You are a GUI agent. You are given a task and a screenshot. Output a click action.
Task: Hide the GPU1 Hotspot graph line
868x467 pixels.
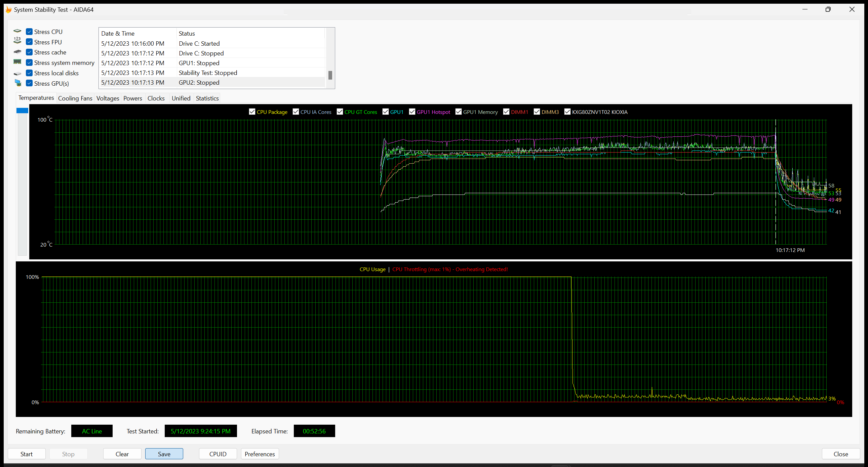coord(412,112)
